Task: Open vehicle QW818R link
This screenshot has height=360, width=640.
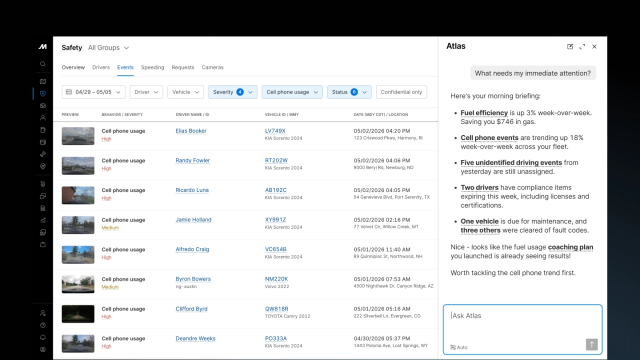Action: (276, 309)
